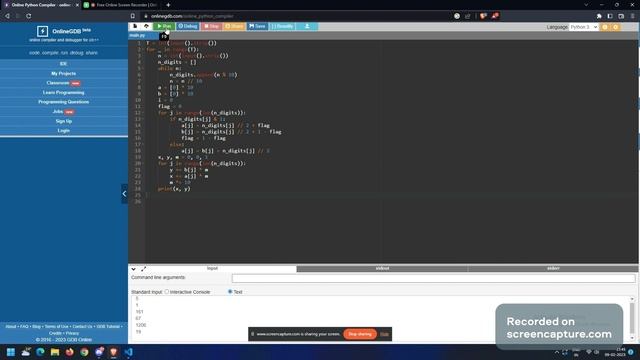Screen dimensions: 640x360
Task: Open a new browser tab
Action: (168, 5)
